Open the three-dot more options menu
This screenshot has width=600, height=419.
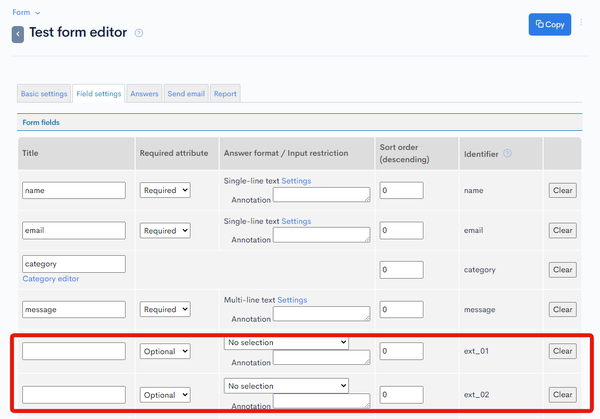581,23
